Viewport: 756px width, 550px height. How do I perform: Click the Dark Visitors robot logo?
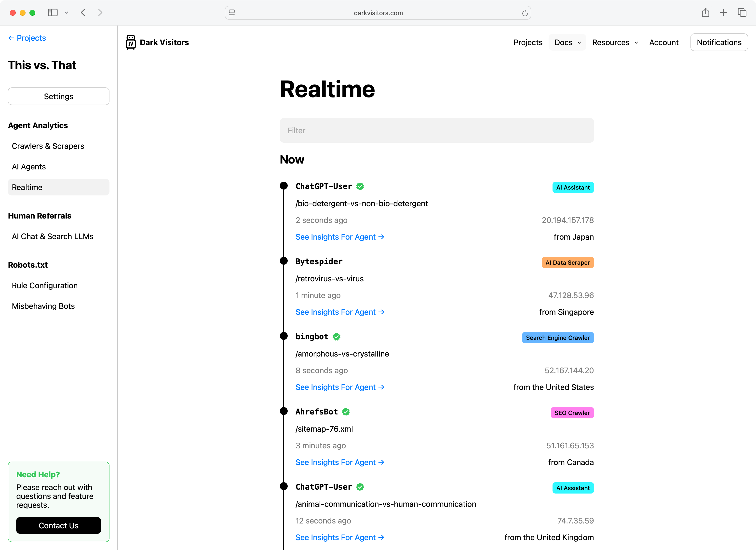(x=131, y=42)
